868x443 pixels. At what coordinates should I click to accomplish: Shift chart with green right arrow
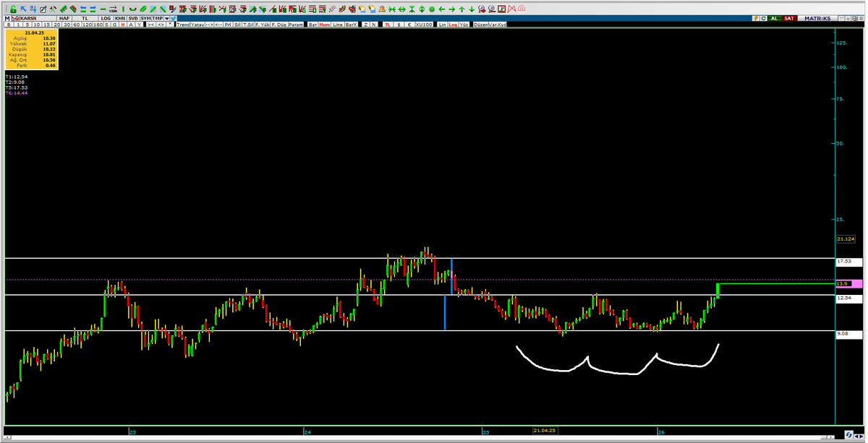[x=452, y=9]
